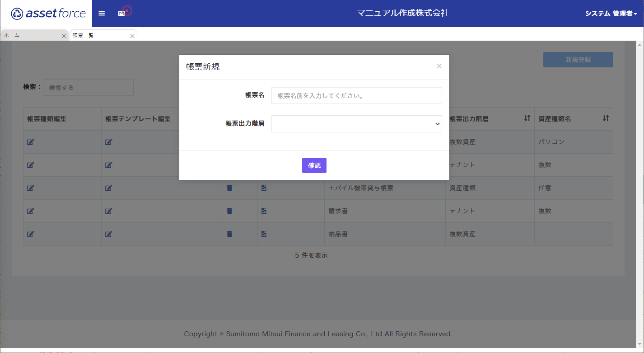The image size is (644, 353).
Task: Edit 帳票種類 for 納品書
Action: pyautogui.click(x=31, y=234)
